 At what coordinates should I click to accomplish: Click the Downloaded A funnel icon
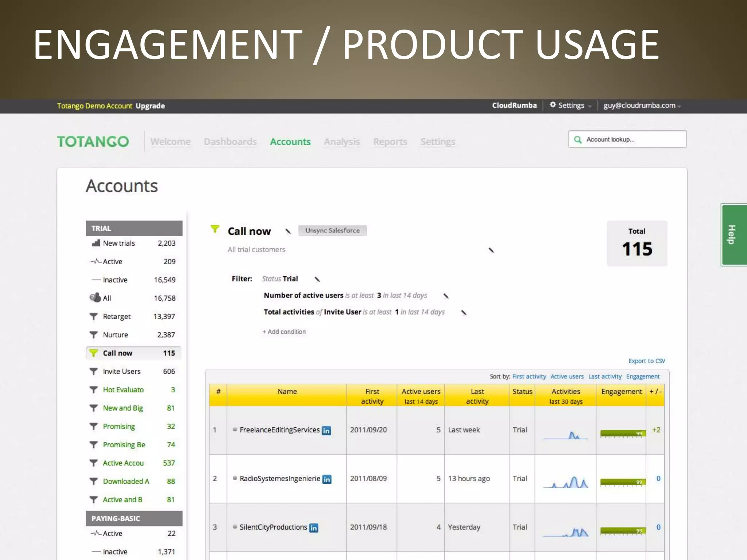94,481
